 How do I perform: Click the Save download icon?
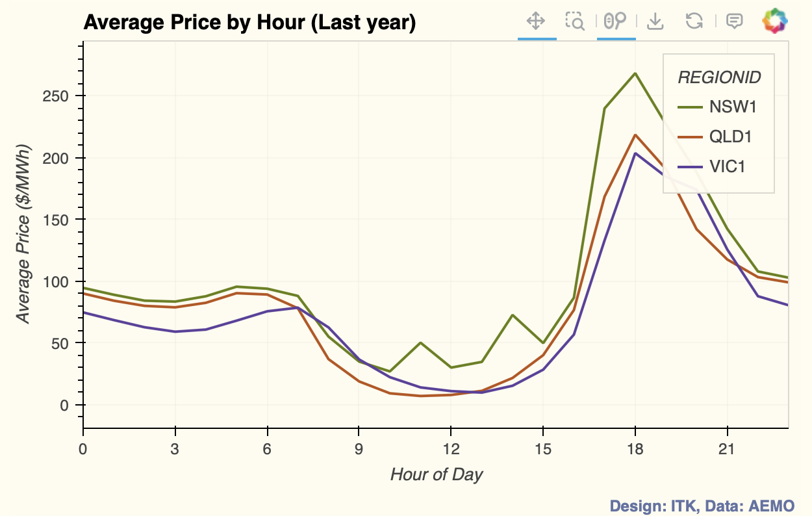655,21
